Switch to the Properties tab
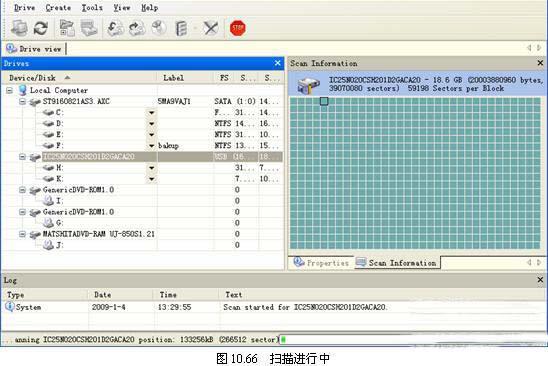 pos(321,263)
